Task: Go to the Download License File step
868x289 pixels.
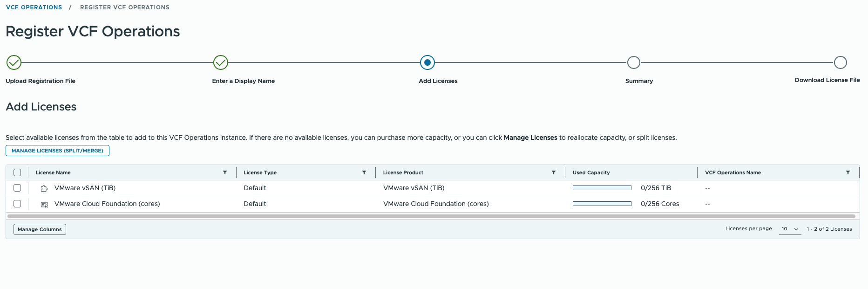Action: [840, 62]
